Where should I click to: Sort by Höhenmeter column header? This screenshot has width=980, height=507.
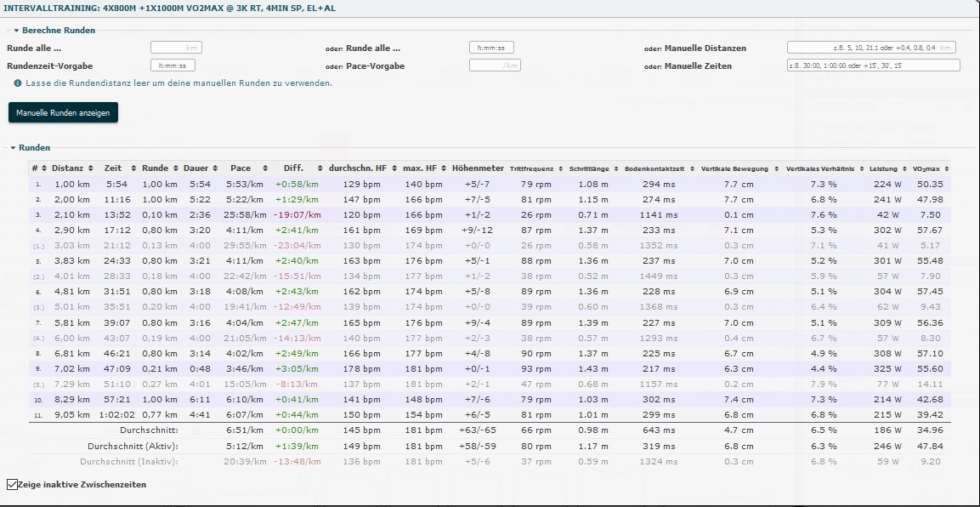pos(478,168)
